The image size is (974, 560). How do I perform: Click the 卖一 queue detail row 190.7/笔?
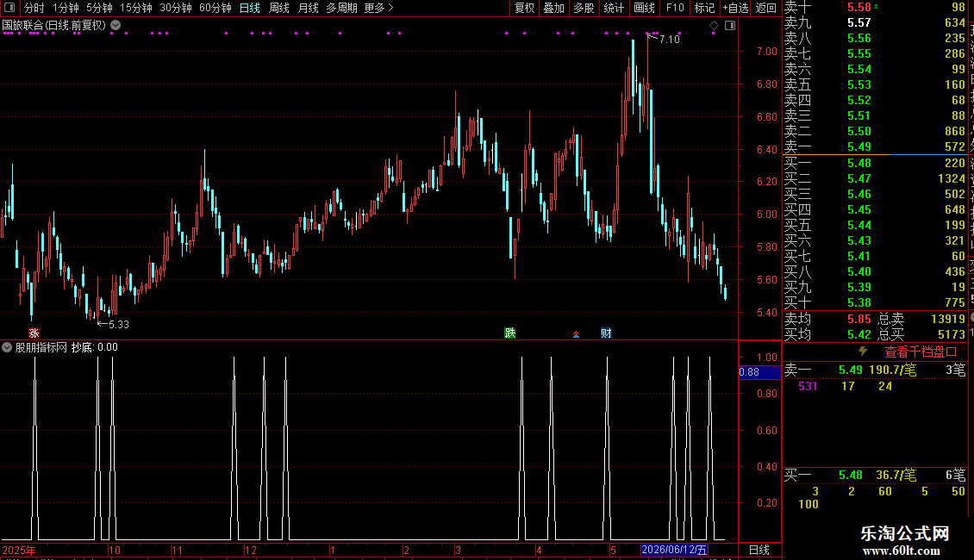point(875,370)
